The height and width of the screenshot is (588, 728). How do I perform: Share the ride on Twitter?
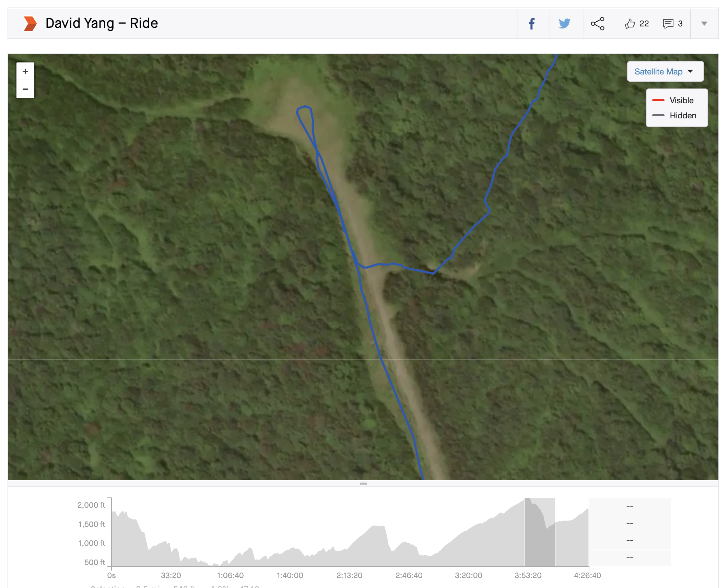point(564,24)
